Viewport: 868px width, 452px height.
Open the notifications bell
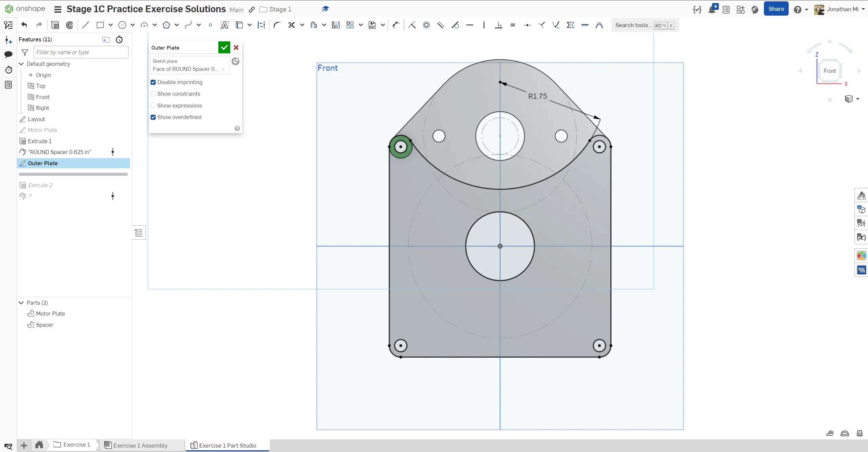pos(712,10)
